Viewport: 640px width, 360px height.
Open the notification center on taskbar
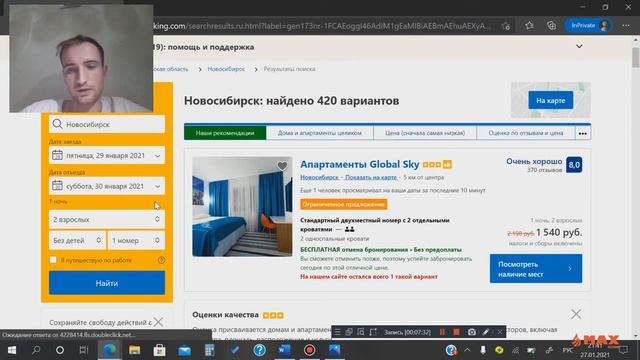point(623,350)
